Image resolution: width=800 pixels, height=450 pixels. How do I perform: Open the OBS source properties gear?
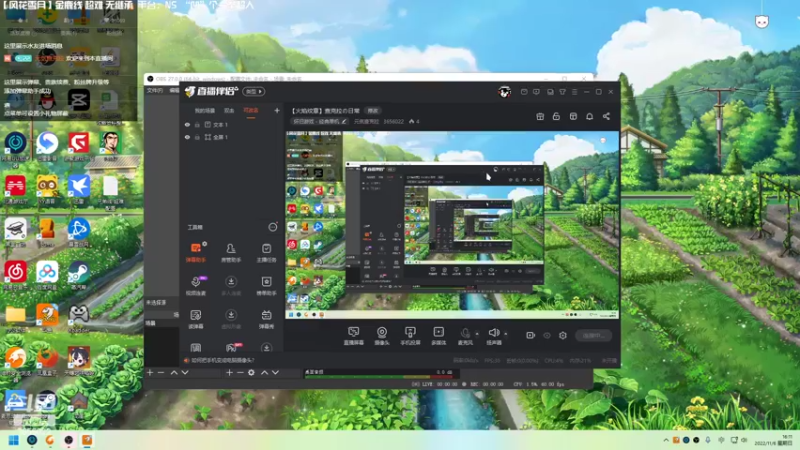click(251, 373)
